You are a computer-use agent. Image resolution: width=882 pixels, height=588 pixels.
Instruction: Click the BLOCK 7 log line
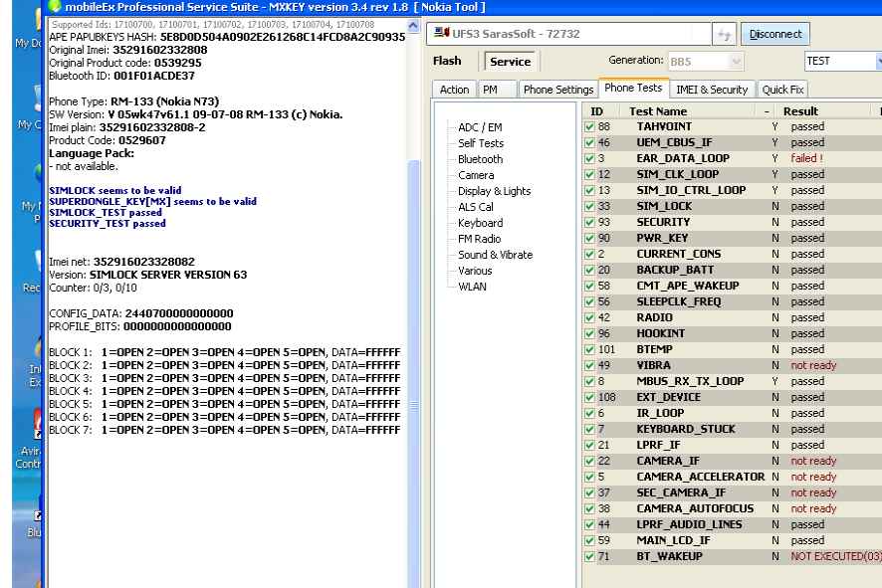[x=224, y=430]
